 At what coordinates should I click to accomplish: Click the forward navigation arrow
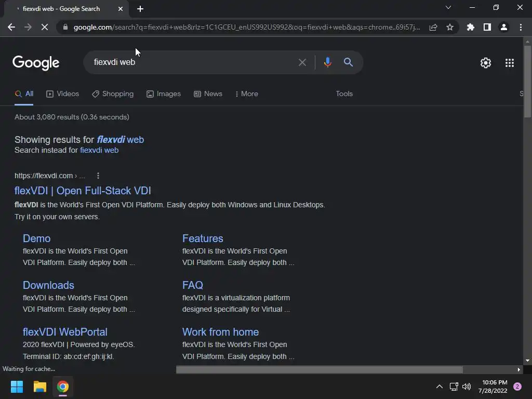click(x=28, y=27)
